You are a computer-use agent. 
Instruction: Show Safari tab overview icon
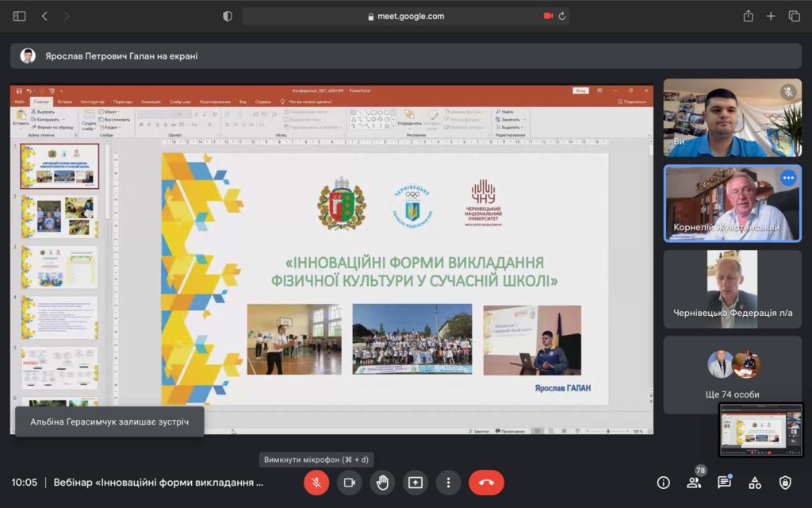(x=794, y=16)
